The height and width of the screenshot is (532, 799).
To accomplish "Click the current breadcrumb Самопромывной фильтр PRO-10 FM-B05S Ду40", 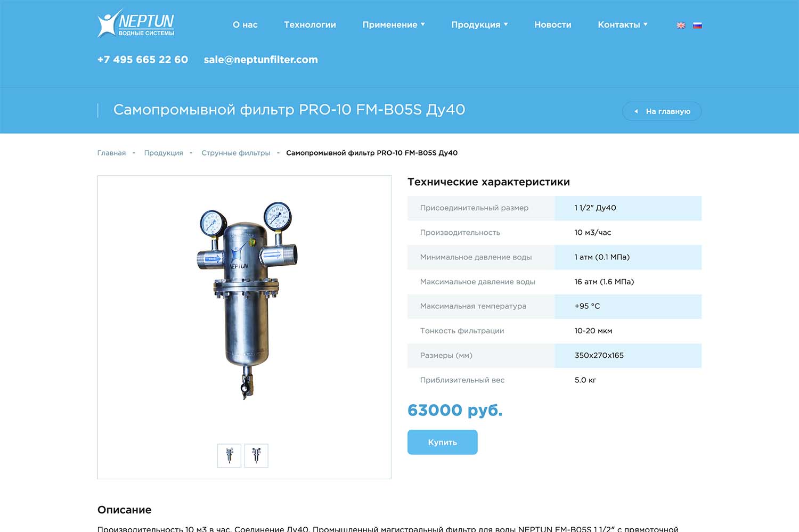I will [372, 153].
